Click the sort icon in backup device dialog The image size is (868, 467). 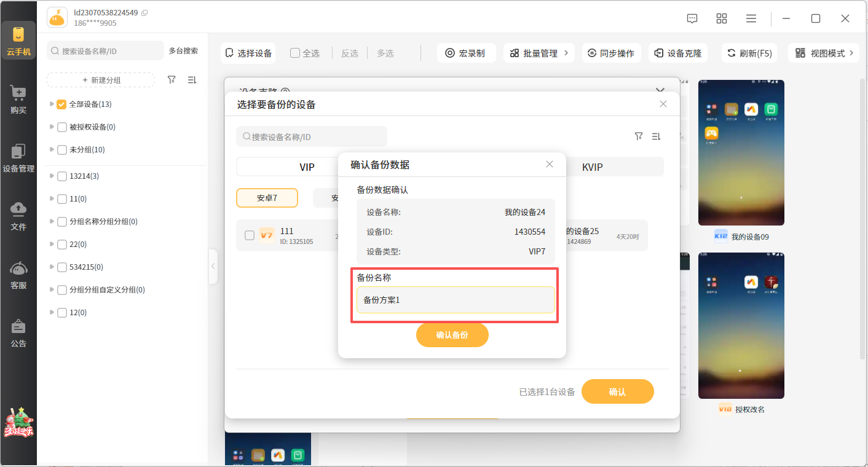point(656,136)
